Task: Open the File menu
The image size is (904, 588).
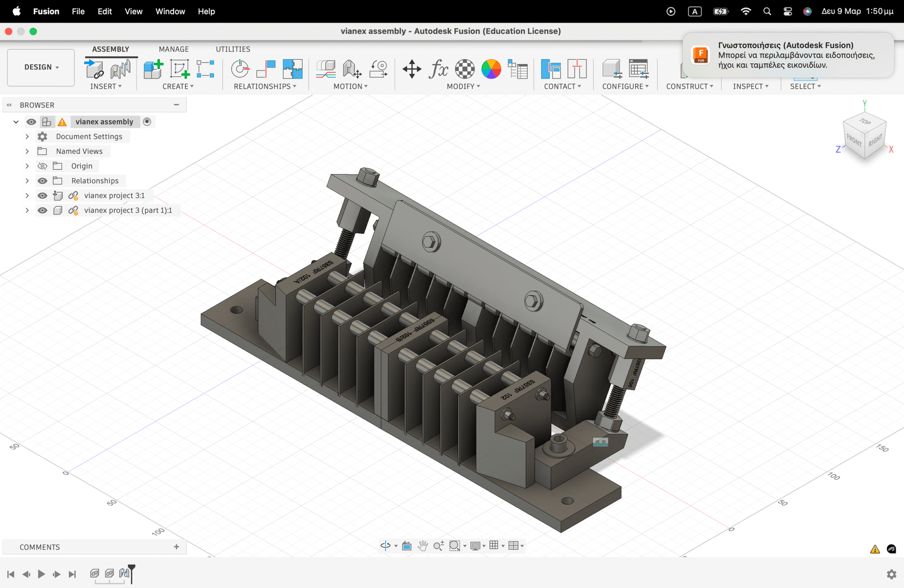Action: [78, 11]
